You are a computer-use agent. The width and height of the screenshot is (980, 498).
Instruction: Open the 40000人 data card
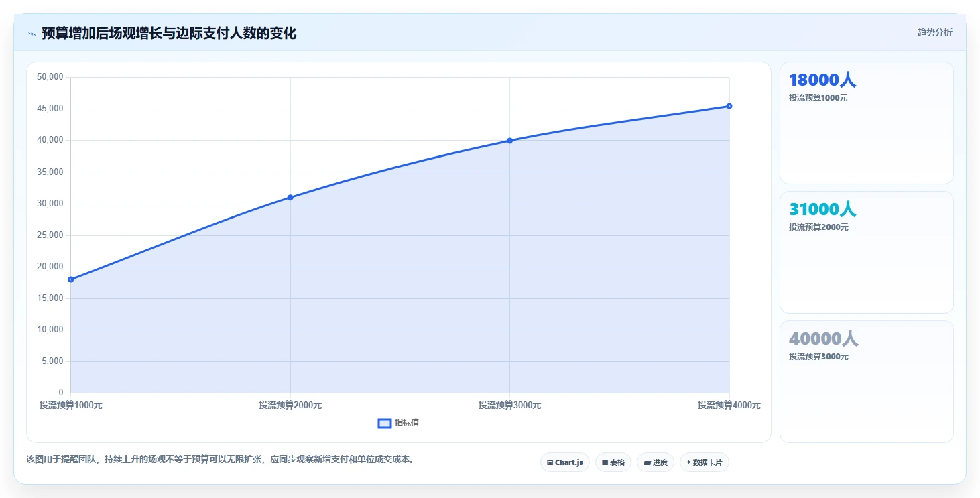point(866,381)
